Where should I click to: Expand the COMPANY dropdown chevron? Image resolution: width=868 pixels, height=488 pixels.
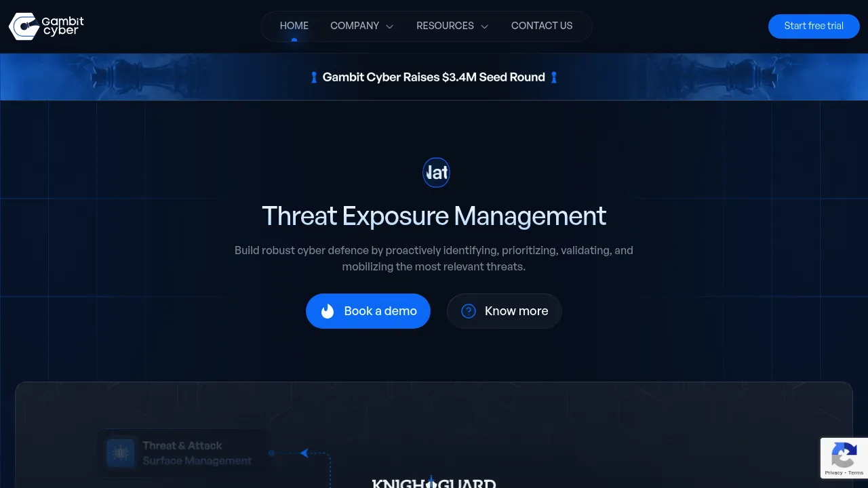click(389, 26)
